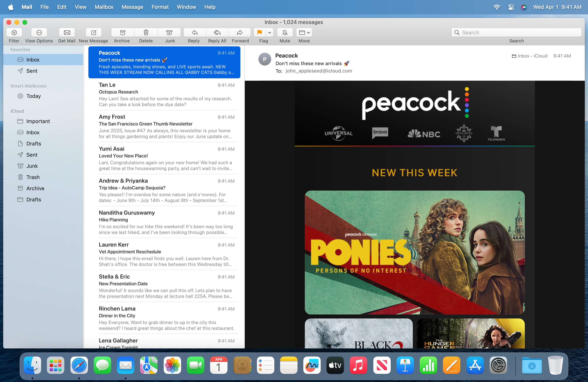Click the Ponies show poster thumbnail
The height and width of the screenshot is (382, 588).
[415, 252]
